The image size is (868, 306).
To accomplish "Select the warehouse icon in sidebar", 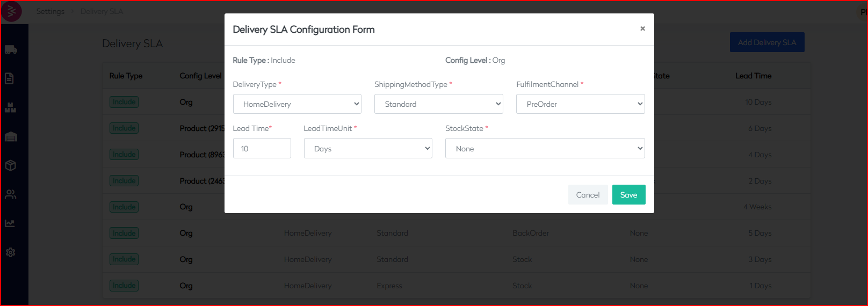I will (x=11, y=137).
